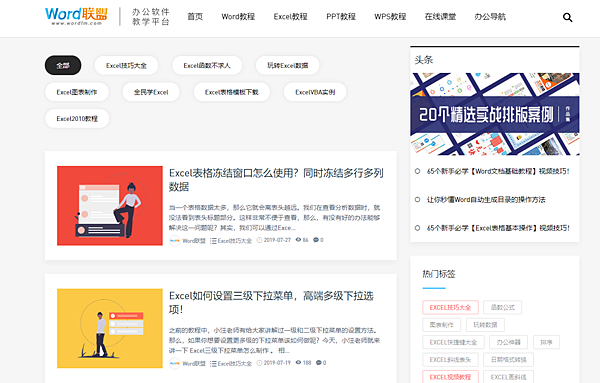Open article title Excel表格冻结窗口怎么使用

[276, 180]
